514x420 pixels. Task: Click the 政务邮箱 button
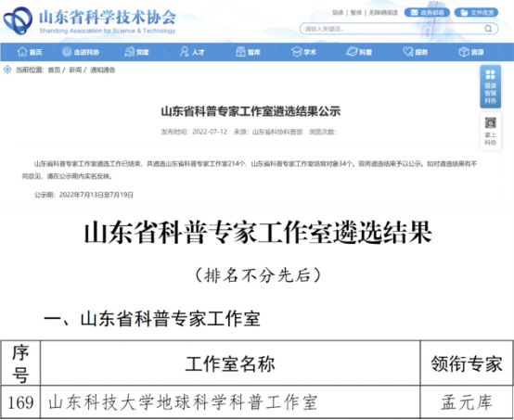[427, 12]
